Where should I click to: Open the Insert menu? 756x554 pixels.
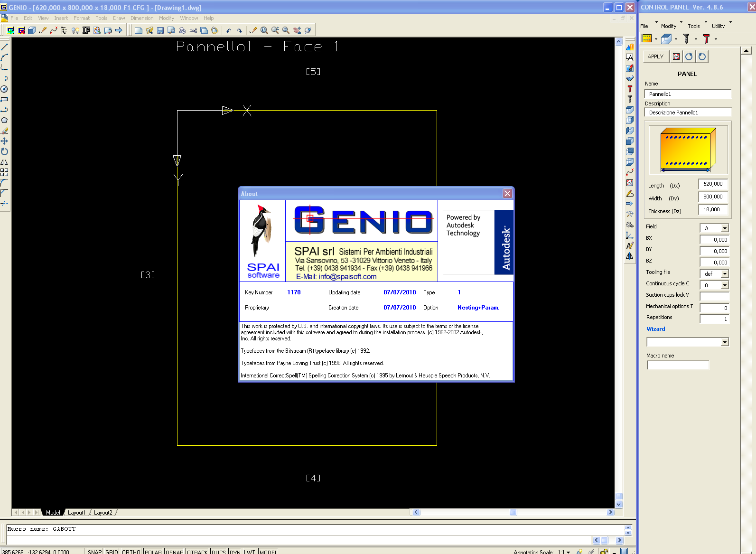click(61, 18)
